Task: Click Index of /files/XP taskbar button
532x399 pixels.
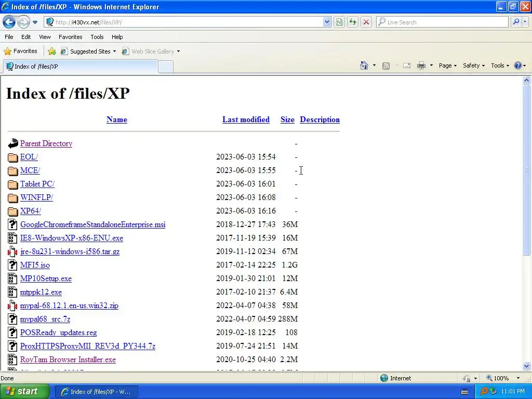Action: click(x=96, y=392)
